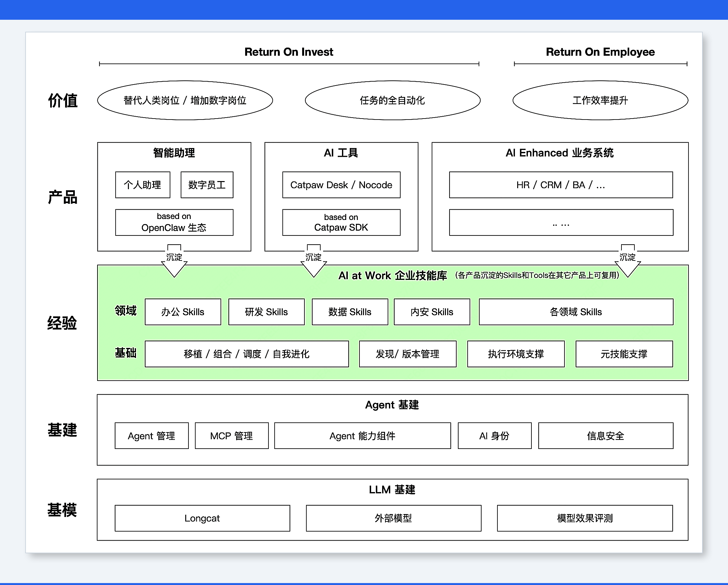The image size is (728, 585).
Task: Click the 沉淀 arrow under AI Enhanced 业务系统
Action: coord(628,260)
